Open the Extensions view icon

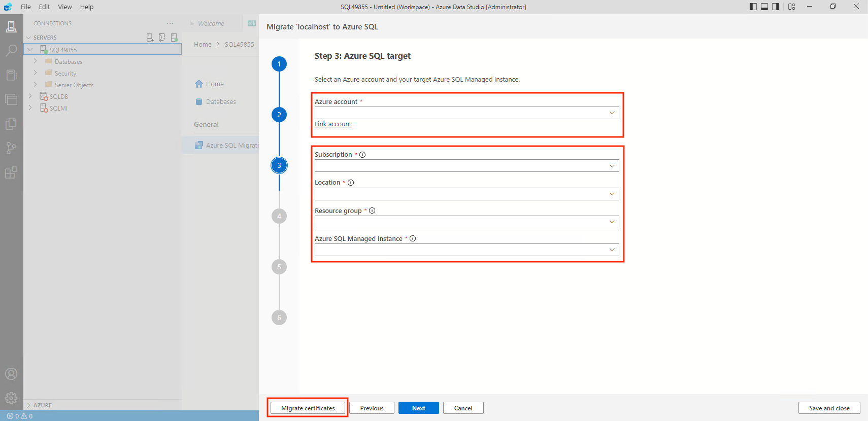11,172
